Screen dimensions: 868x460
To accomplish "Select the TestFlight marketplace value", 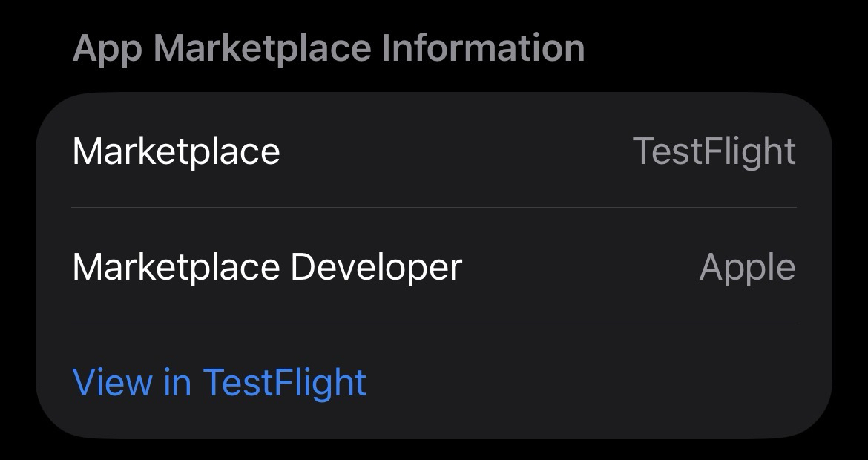I will click(714, 151).
